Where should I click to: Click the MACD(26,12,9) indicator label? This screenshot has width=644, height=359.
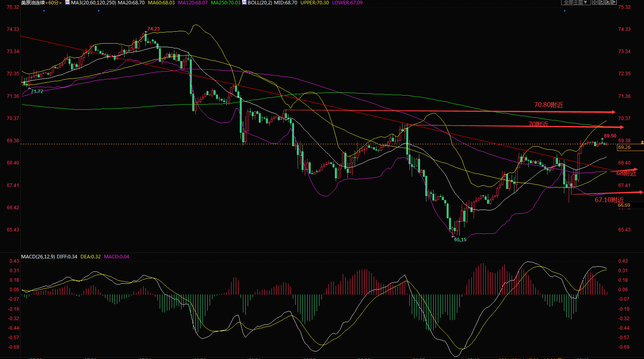click(x=38, y=257)
